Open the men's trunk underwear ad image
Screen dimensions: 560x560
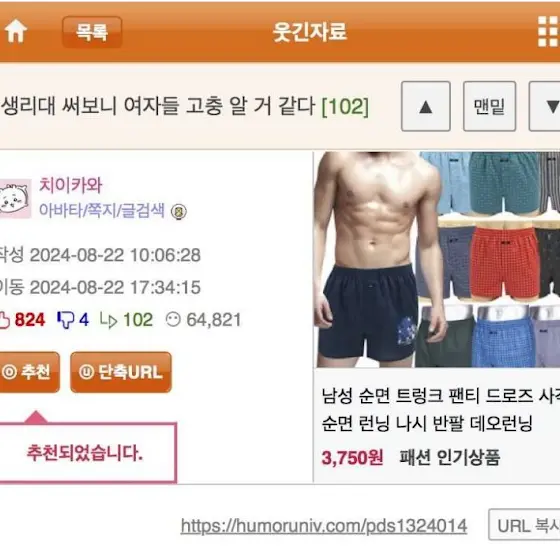pos(437,260)
